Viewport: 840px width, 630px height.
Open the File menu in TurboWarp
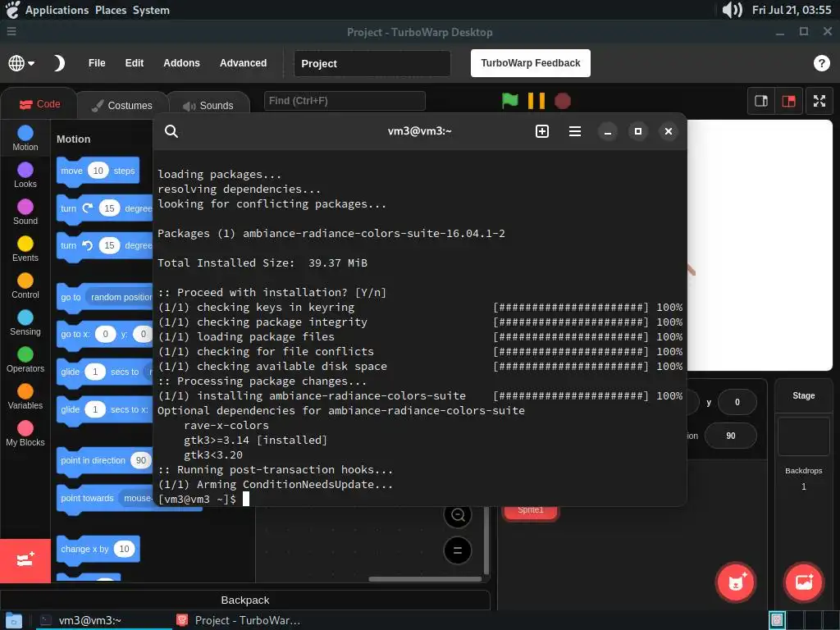97,63
